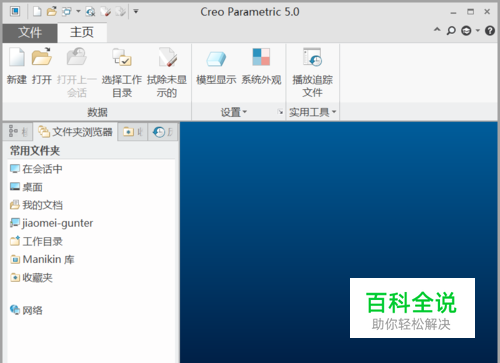Select 桌面 folder
The image size is (500, 363).
point(26,187)
